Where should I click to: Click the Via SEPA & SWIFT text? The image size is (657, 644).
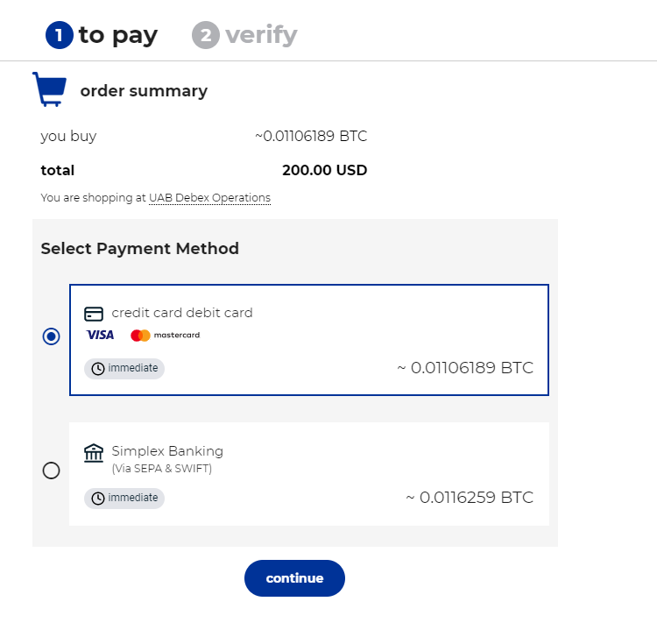(162, 469)
